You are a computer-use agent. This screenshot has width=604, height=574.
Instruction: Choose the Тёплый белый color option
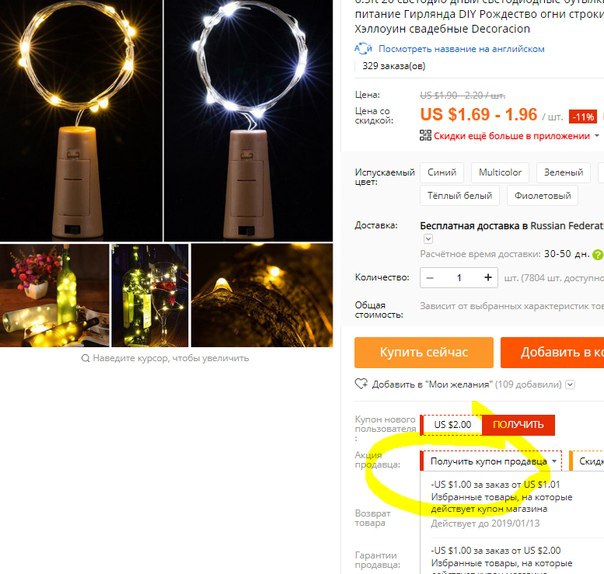(460, 196)
